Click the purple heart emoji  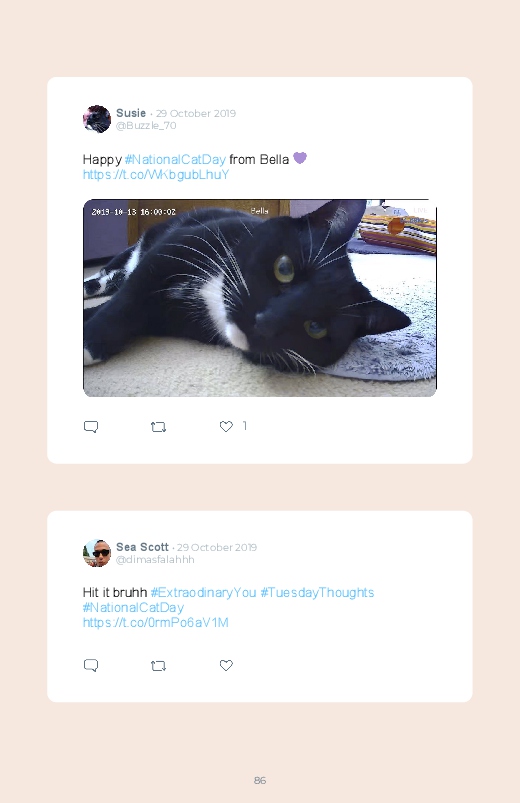pos(300,158)
